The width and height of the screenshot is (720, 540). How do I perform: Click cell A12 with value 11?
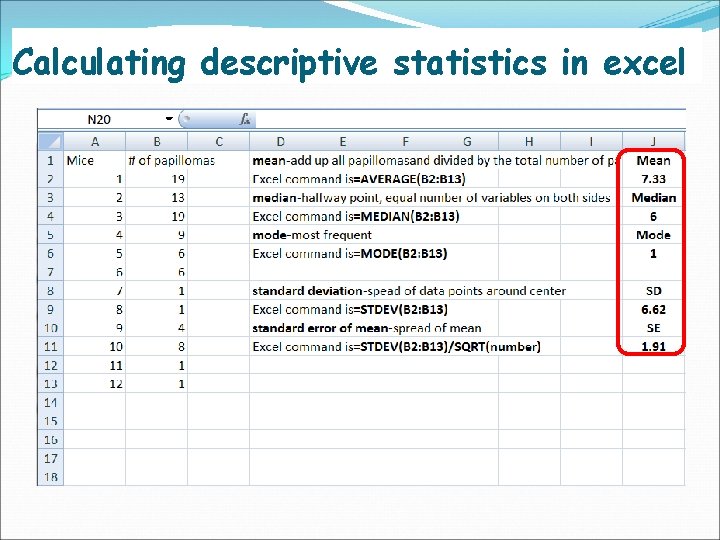click(95, 366)
